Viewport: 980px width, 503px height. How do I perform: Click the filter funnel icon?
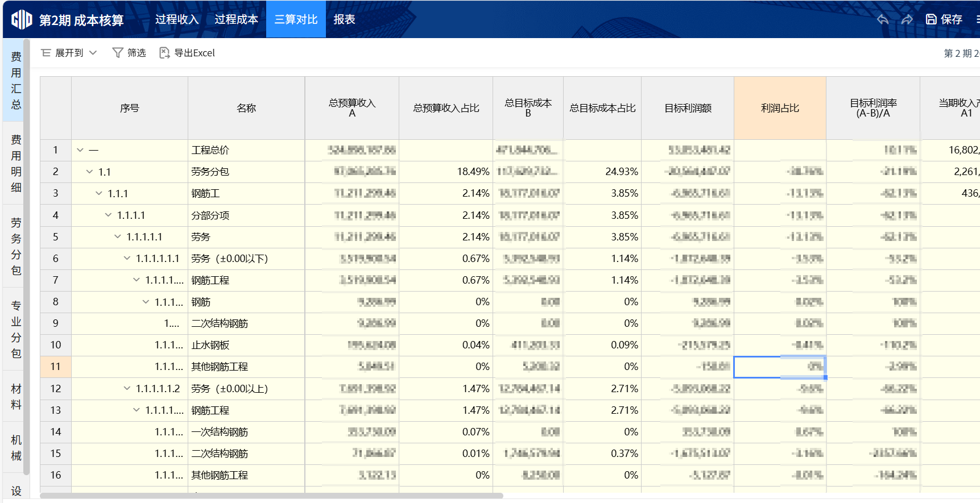(x=118, y=53)
